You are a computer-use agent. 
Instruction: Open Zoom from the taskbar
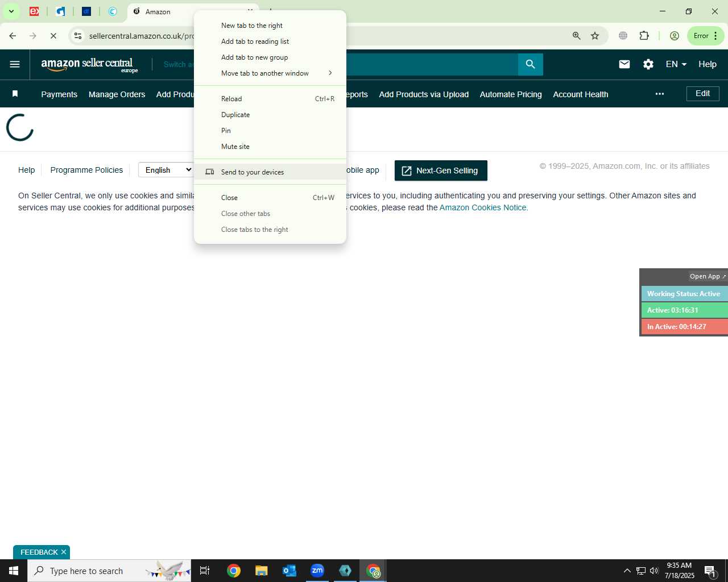tap(317, 571)
